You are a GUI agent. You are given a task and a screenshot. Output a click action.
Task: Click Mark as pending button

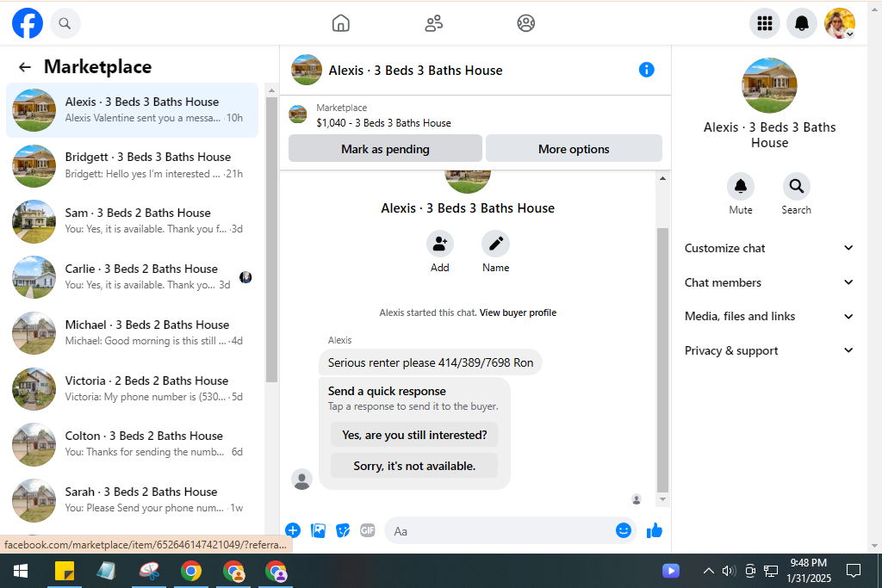click(385, 149)
